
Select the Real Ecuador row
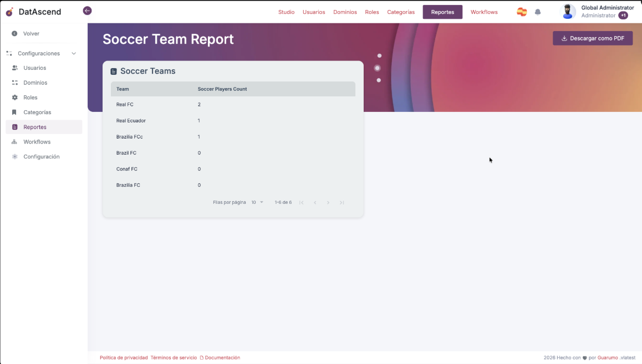coord(233,121)
